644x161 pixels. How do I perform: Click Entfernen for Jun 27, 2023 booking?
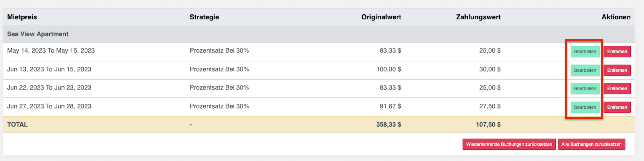[617, 107]
